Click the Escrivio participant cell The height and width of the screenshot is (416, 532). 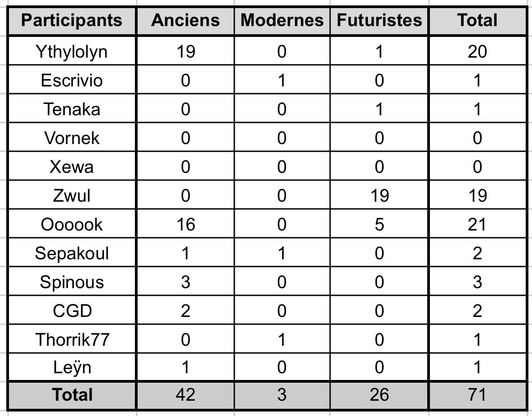(x=72, y=81)
